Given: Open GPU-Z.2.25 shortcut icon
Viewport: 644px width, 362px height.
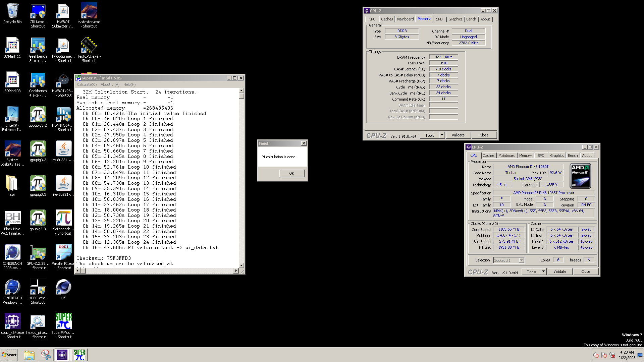Looking at the screenshot, I should point(38,257).
